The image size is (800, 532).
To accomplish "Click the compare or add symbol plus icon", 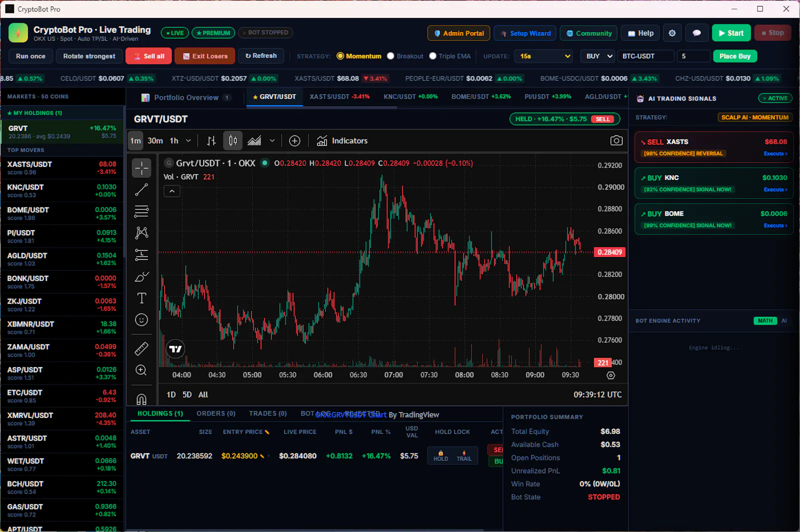I will pos(295,141).
